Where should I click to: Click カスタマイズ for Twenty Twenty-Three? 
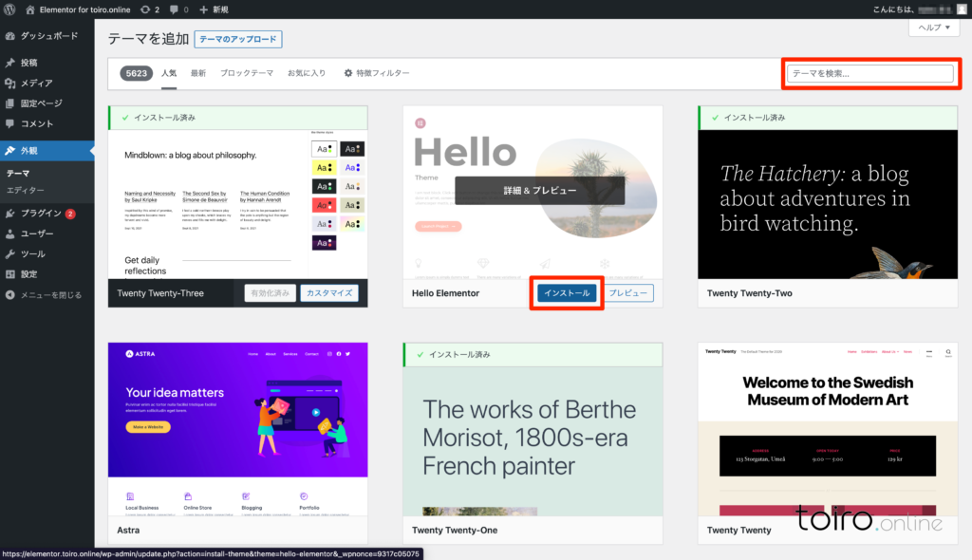[328, 293]
